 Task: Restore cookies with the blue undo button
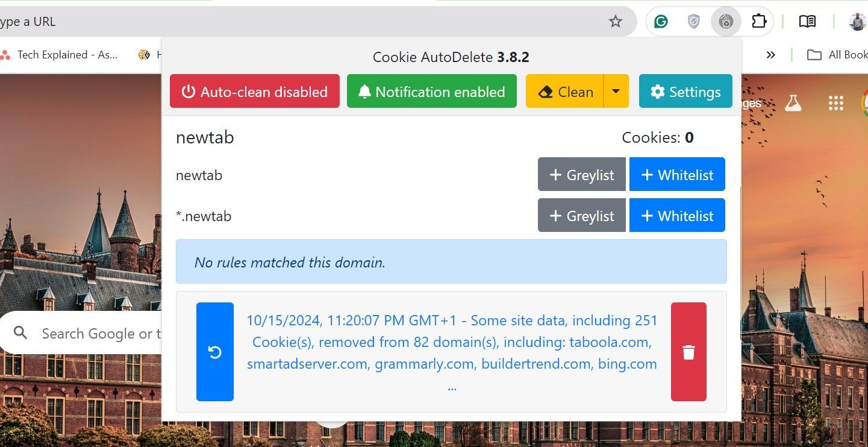(x=215, y=352)
